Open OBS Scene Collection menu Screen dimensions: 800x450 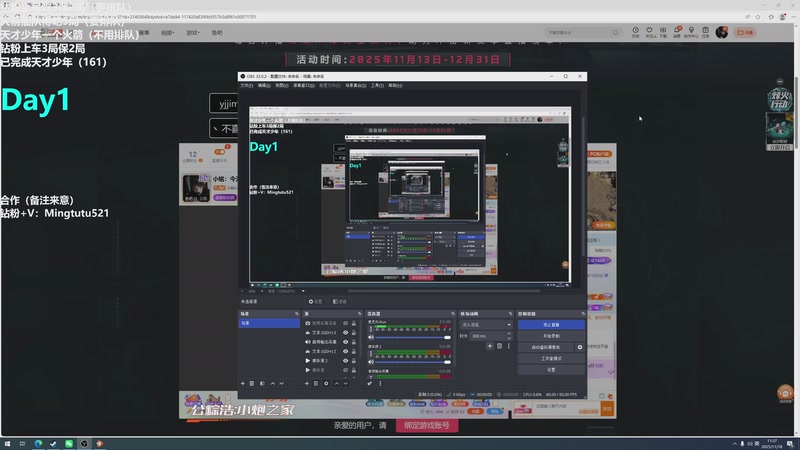click(356, 86)
